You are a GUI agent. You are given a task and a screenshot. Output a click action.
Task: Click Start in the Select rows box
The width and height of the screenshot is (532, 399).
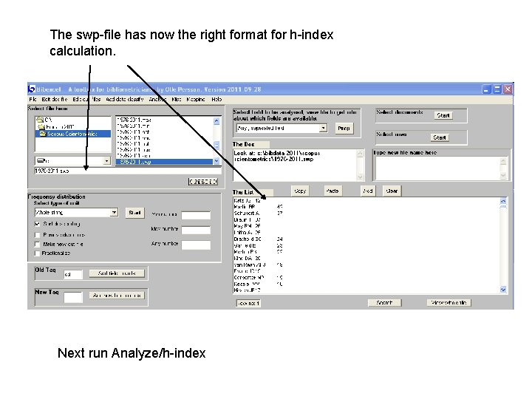[x=440, y=137]
